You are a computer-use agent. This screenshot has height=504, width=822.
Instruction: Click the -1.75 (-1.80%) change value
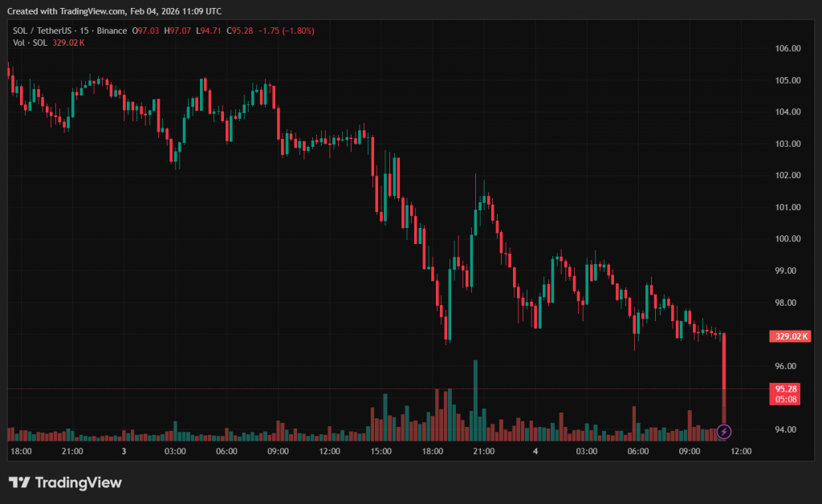287,30
